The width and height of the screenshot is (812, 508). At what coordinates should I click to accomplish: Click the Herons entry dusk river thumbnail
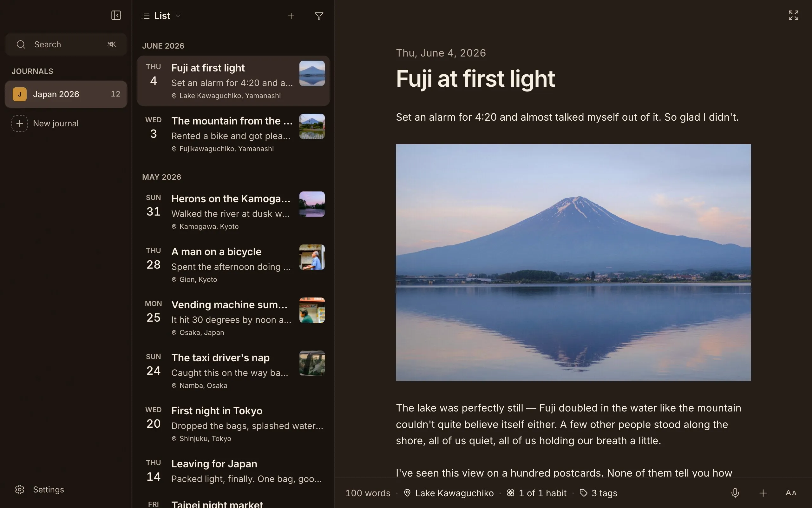312,204
